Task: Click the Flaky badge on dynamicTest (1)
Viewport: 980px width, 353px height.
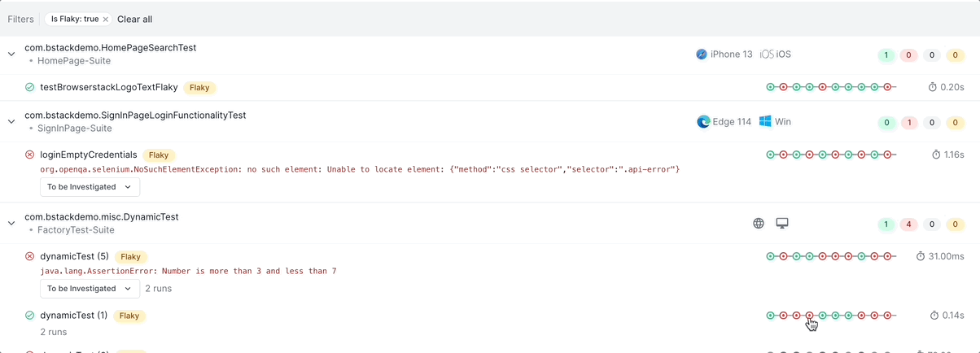Action: 129,316
